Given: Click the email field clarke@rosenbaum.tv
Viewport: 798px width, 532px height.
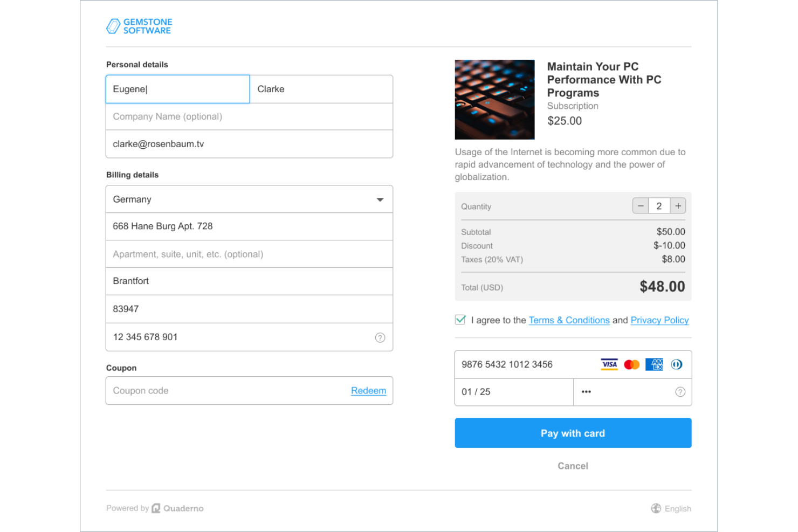Looking at the screenshot, I should click(249, 144).
